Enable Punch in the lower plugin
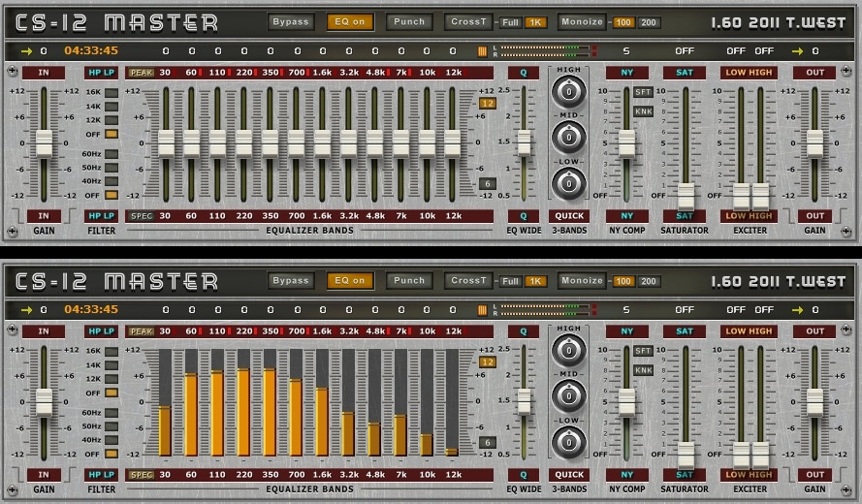The image size is (862, 504). click(x=409, y=281)
